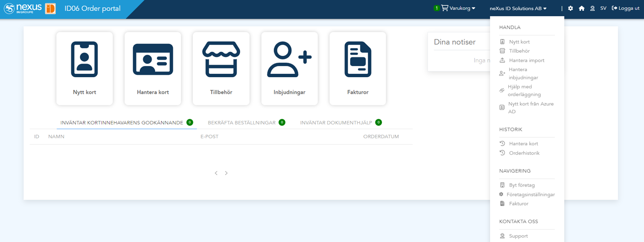Open the Tillbehör shop tile
Viewport: 644px width, 242px height.
[221, 69]
